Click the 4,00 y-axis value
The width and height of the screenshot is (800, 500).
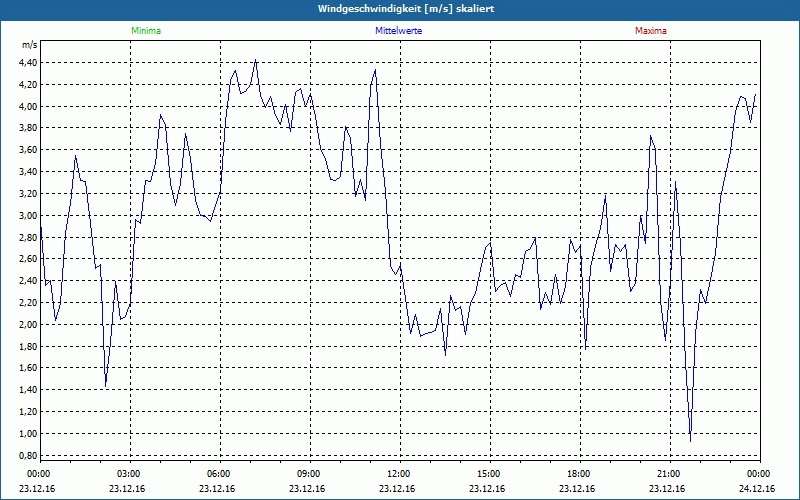point(29,107)
